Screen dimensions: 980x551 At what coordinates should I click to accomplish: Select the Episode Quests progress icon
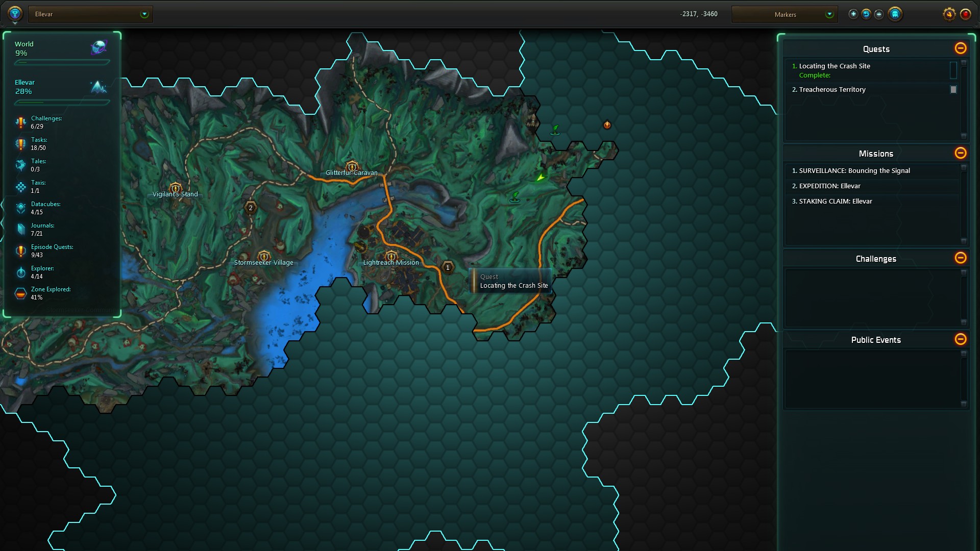20,251
